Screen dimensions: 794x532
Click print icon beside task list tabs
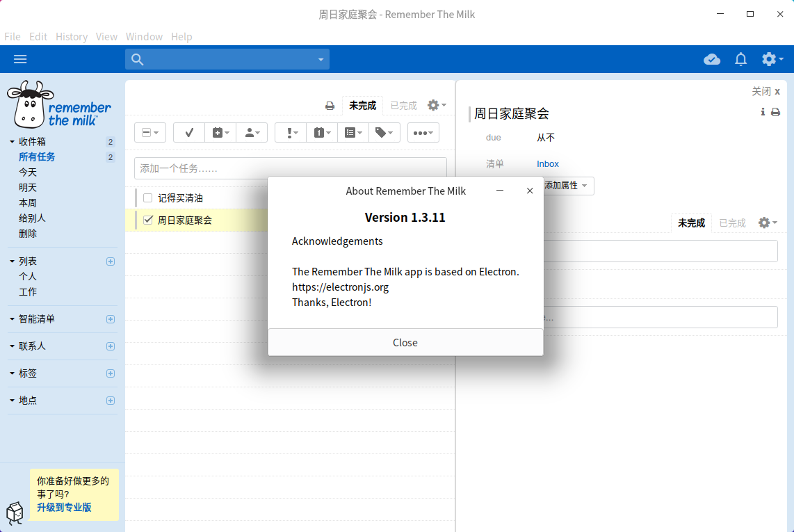pyautogui.click(x=330, y=106)
